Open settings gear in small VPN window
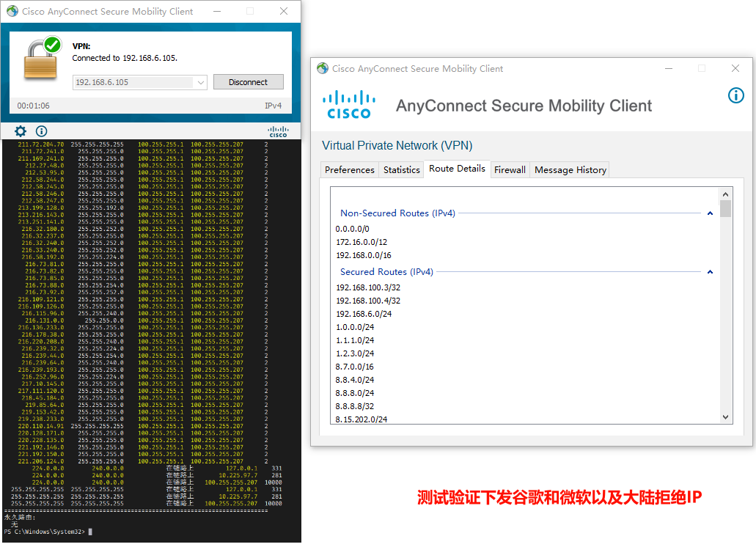 21,131
